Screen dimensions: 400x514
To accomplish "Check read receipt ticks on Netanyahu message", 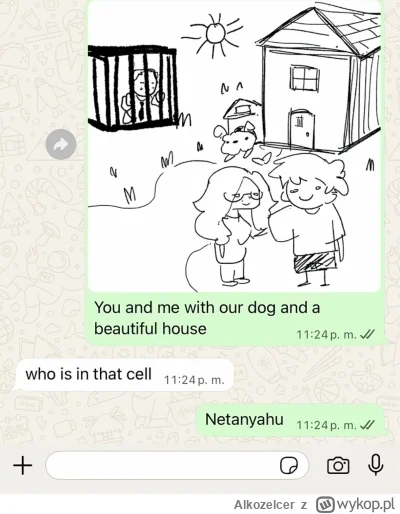I will [368, 425].
